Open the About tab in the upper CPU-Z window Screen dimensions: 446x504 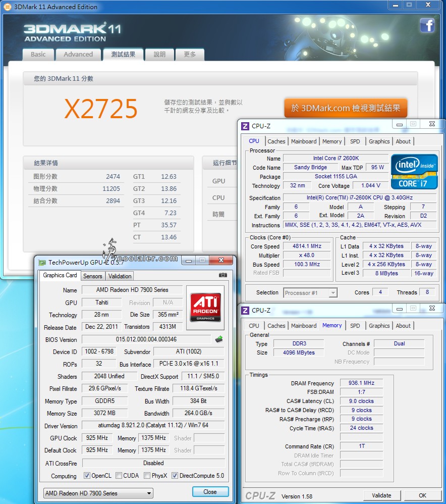click(403, 141)
